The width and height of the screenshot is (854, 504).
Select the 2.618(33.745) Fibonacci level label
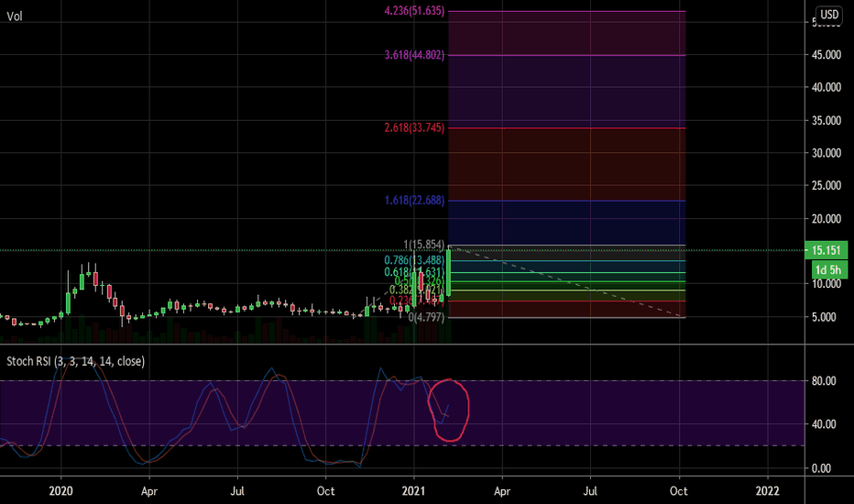414,127
